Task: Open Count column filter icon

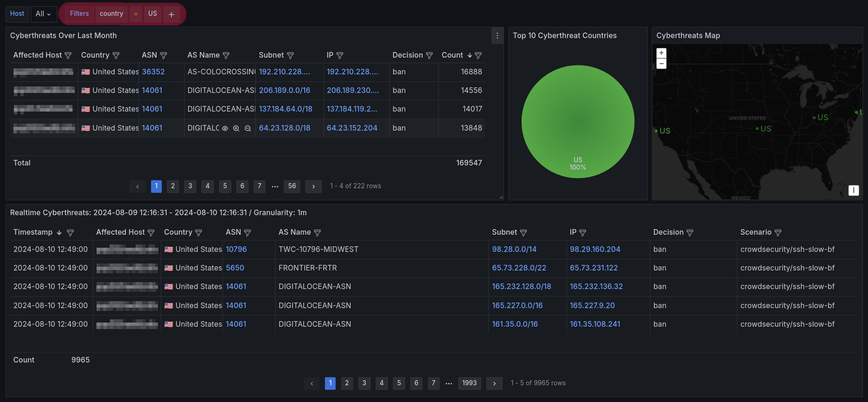Action: pos(478,55)
